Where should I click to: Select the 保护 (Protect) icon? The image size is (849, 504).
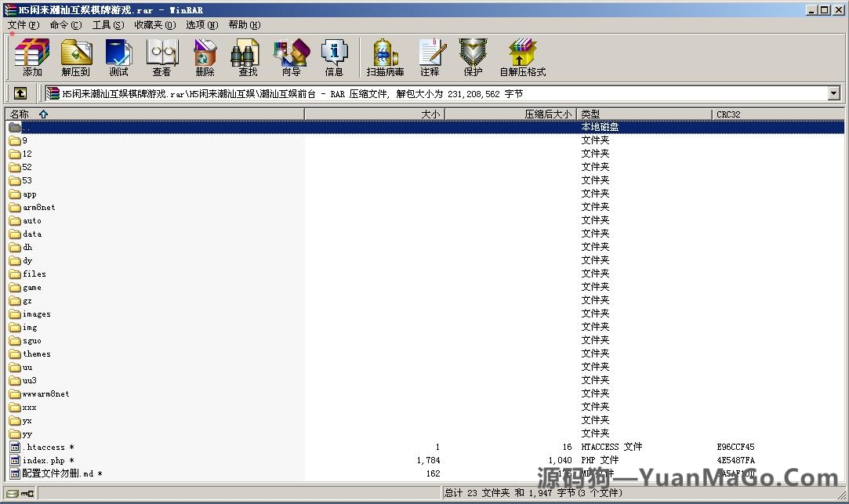472,57
